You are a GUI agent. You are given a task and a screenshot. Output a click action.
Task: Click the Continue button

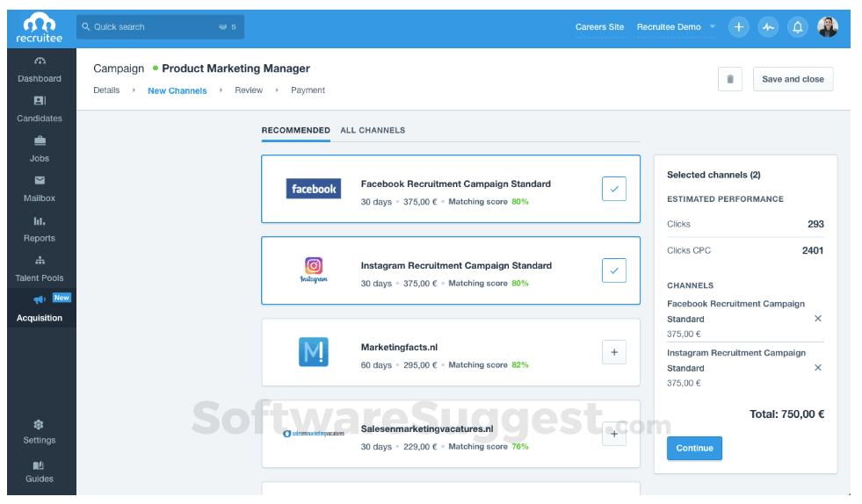click(x=694, y=448)
